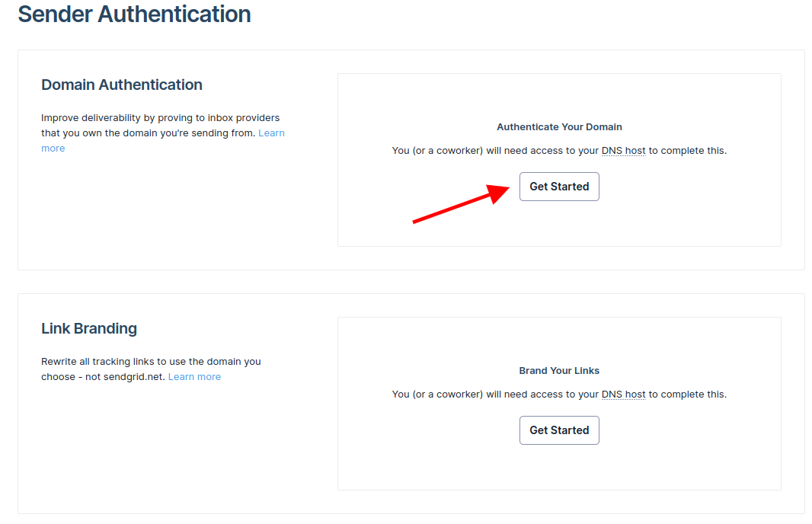This screenshot has width=812, height=524.
Task: Select the Sender Authentication page title
Action: pyautogui.click(x=134, y=14)
